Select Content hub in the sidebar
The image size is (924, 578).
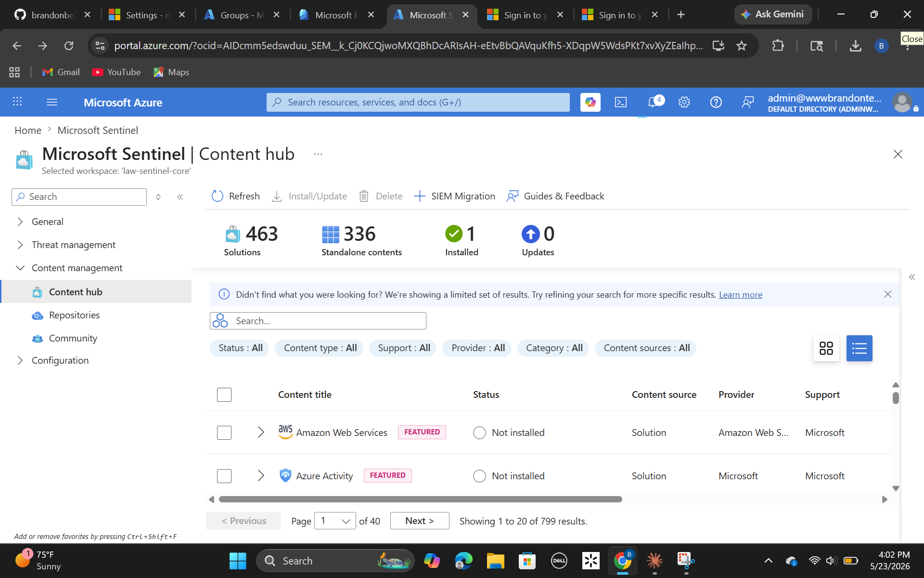coord(96,292)
